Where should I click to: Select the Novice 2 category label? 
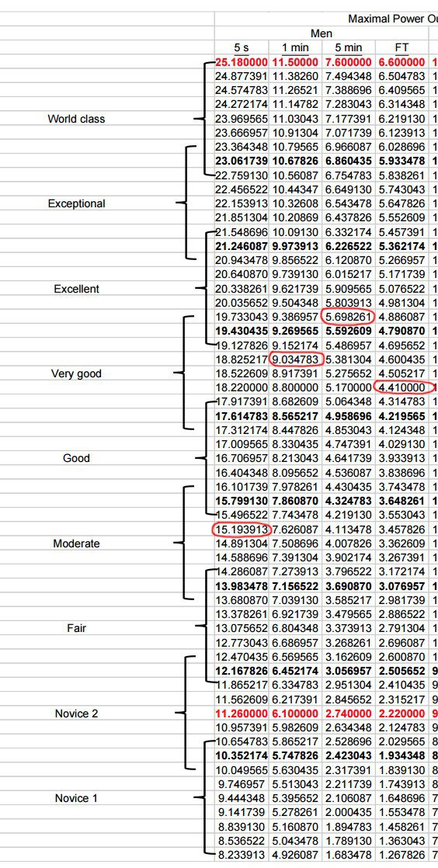(76, 713)
